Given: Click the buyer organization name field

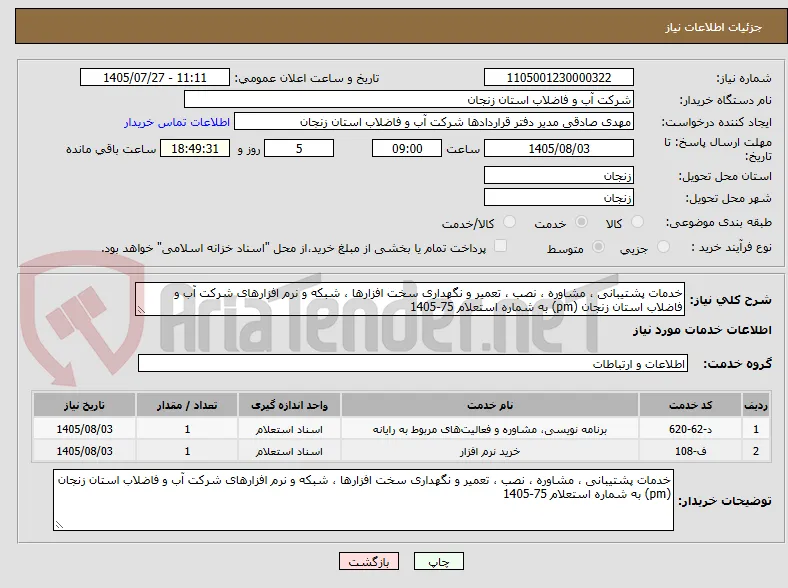Looking at the screenshot, I should [409, 100].
